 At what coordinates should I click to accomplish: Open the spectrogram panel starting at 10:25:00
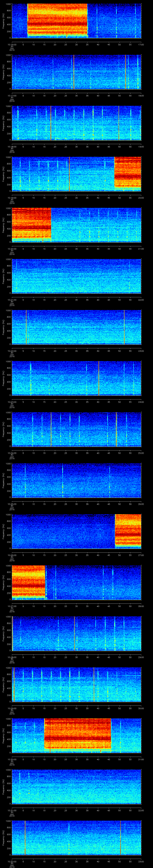click(x=76, y=480)
